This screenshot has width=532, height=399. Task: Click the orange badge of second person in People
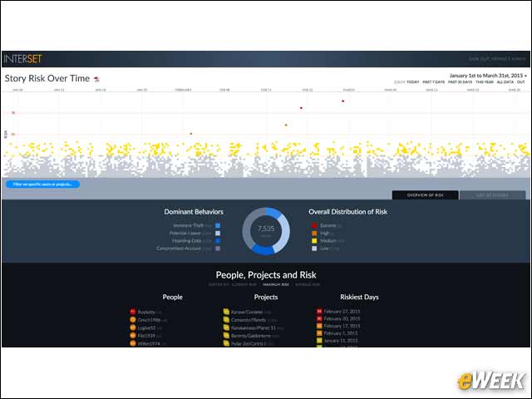133,319
